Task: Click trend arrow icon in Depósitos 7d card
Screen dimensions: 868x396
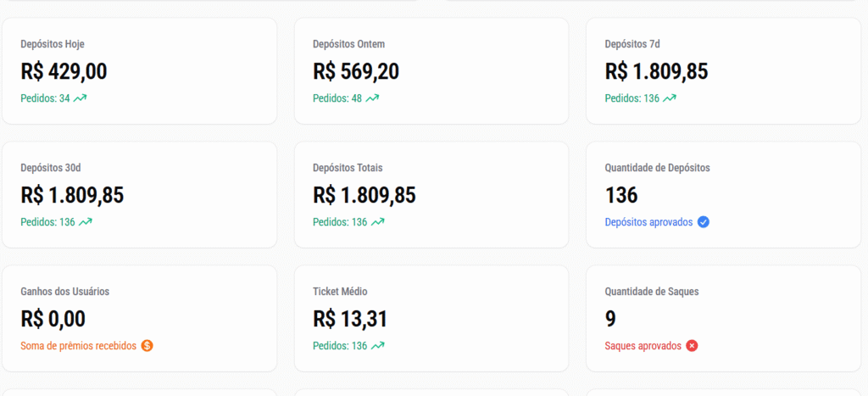Action: pos(670,98)
